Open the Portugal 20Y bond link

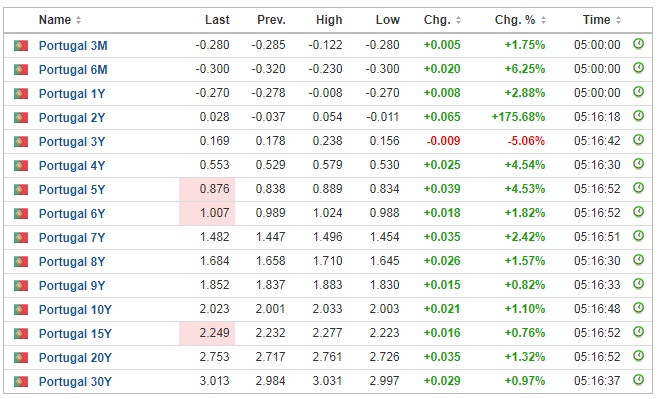(75, 358)
